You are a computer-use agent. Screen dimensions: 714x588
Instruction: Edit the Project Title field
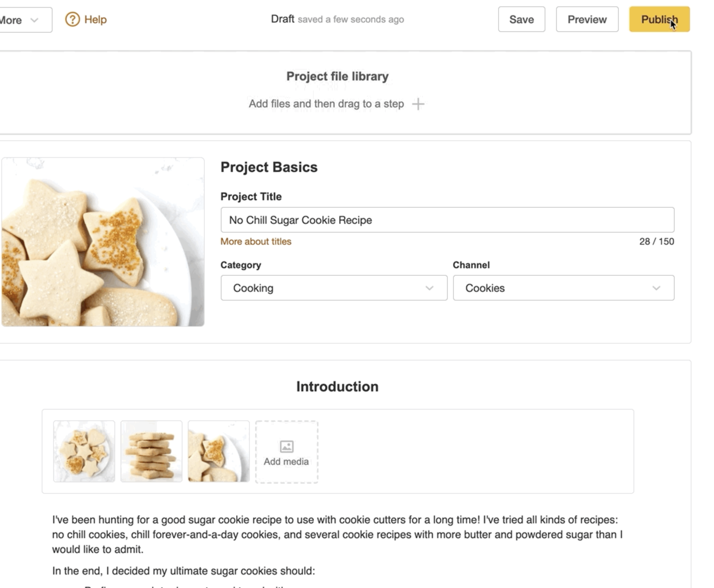tap(447, 220)
